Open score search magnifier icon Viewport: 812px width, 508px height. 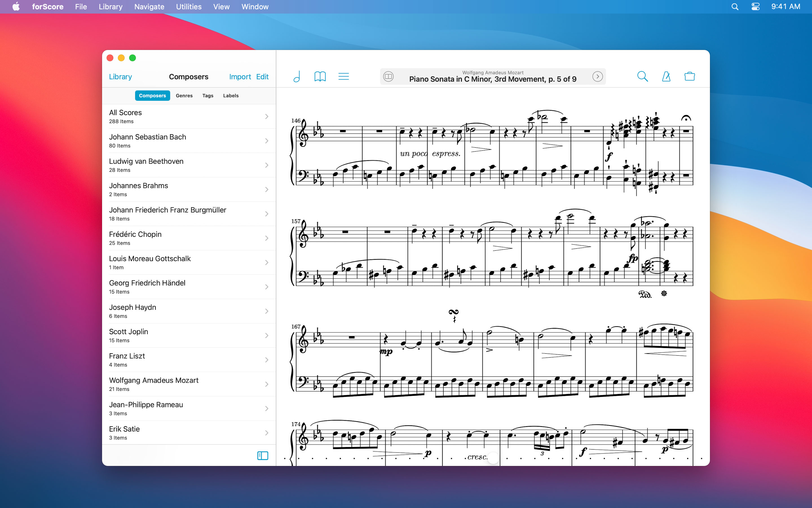pos(642,76)
